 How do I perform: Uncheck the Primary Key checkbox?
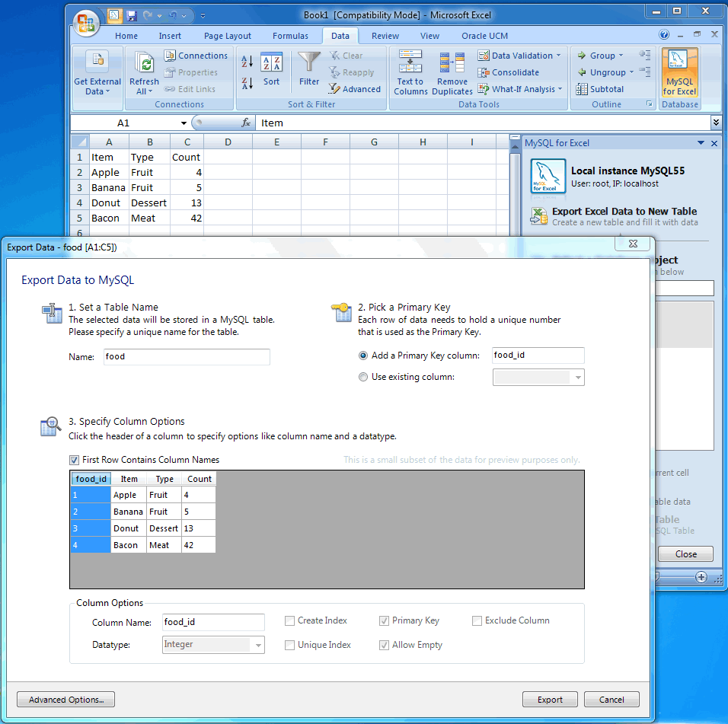pos(385,620)
